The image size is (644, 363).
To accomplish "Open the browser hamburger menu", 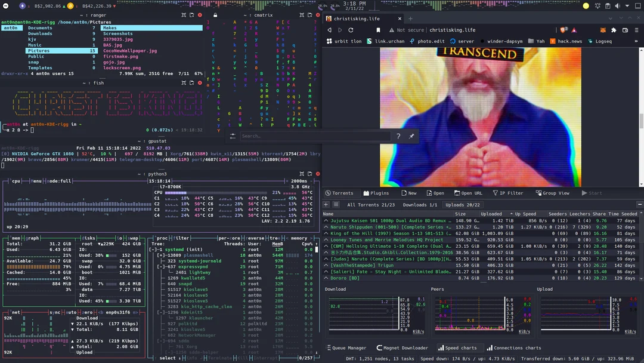I will click(x=637, y=30).
